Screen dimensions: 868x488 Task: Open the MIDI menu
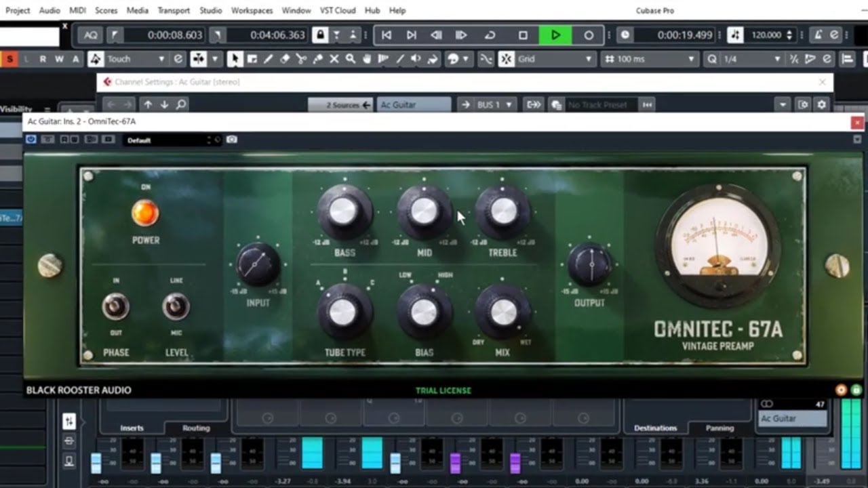click(77, 10)
